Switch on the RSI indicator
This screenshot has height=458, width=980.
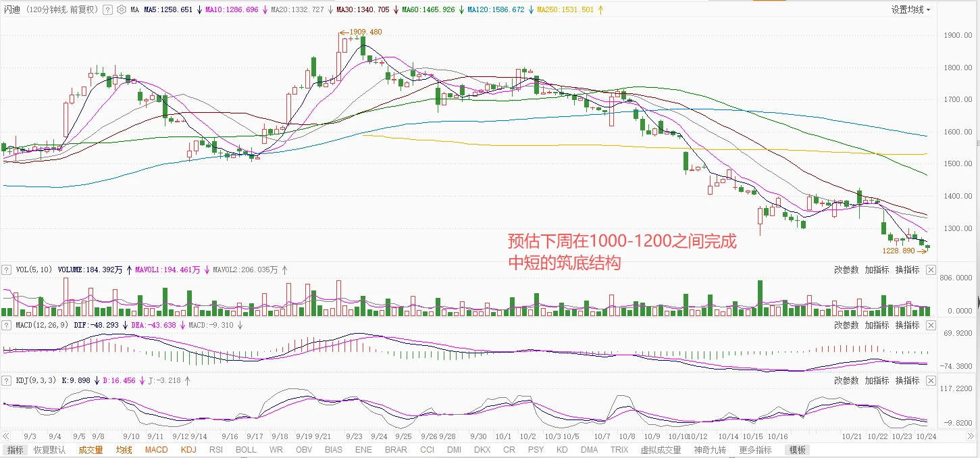216,450
